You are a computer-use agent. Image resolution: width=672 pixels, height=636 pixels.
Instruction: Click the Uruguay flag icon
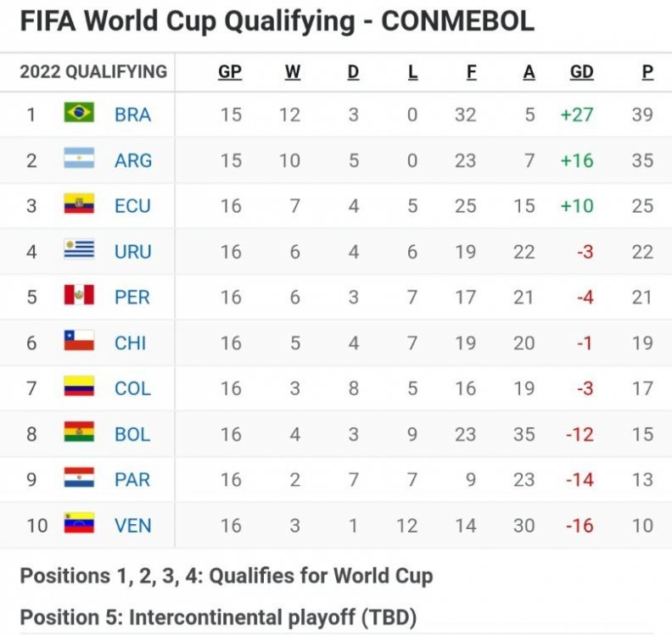point(79,250)
